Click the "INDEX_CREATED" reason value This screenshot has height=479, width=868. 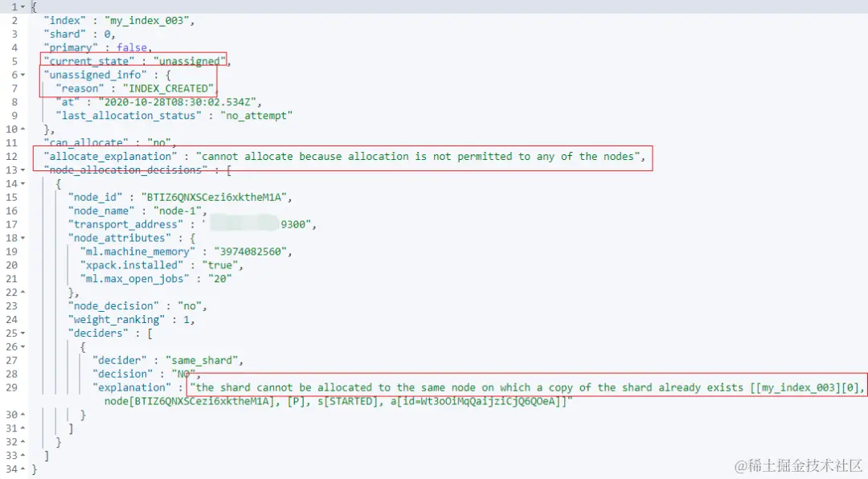tap(168, 88)
